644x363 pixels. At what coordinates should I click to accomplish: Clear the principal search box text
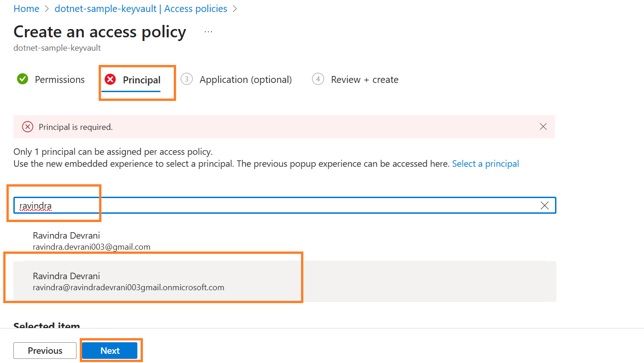pos(544,205)
